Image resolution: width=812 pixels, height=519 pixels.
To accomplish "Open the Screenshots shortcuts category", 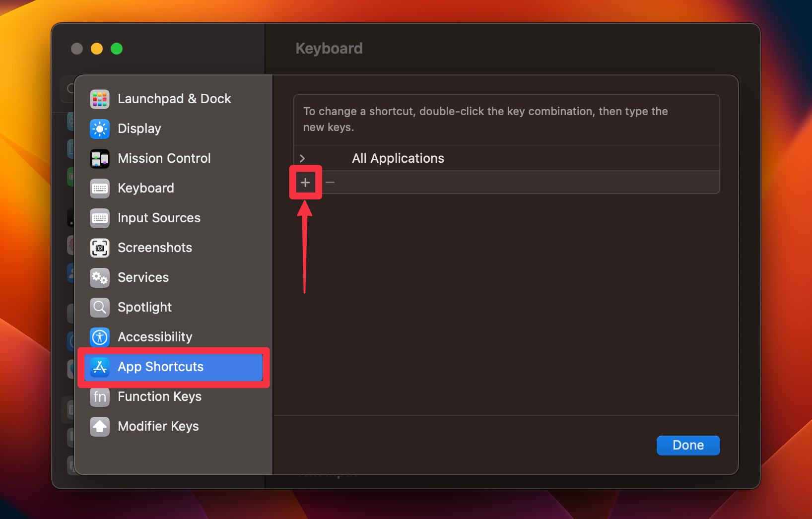I will tap(154, 248).
